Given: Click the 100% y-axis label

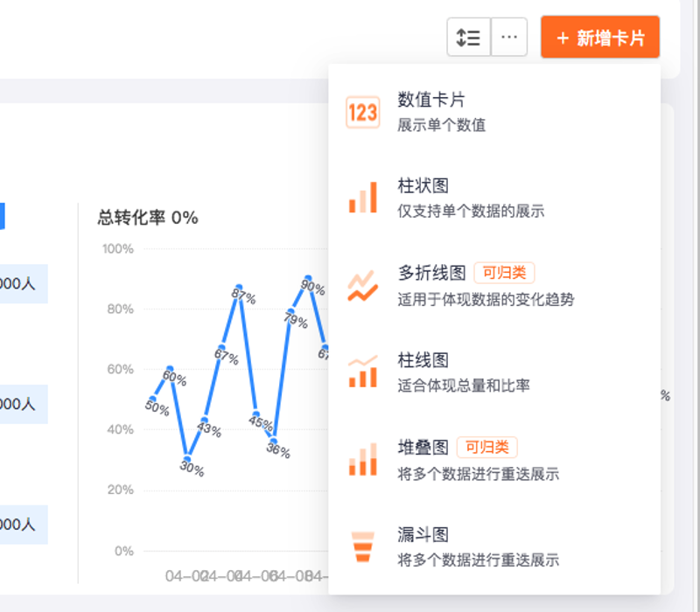Looking at the screenshot, I should (118, 249).
